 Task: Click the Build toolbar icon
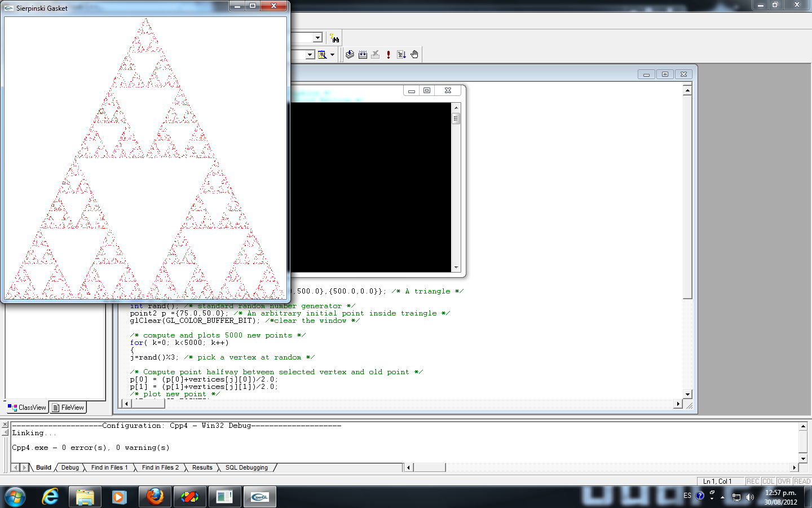(363, 55)
